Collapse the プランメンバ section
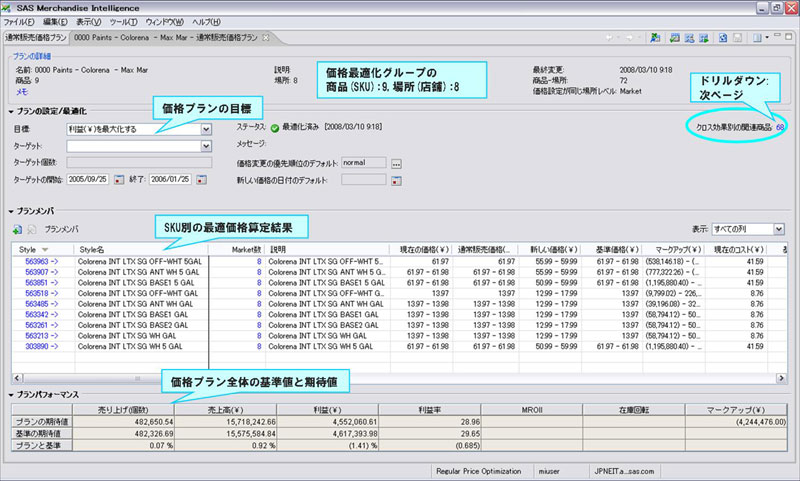The height and width of the screenshot is (481, 800). [x=11, y=211]
